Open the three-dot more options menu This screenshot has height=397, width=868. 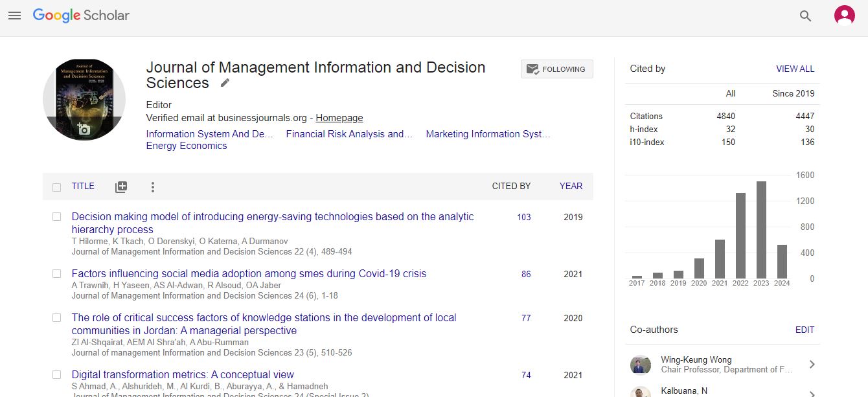click(153, 187)
